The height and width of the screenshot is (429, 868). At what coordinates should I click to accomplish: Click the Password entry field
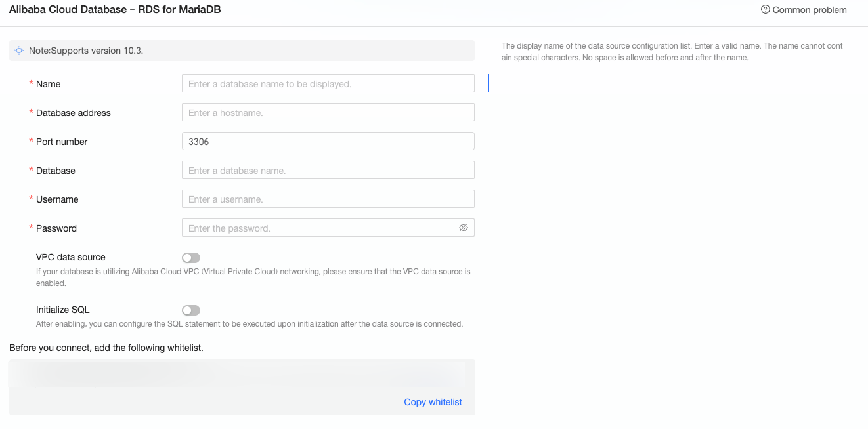coord(318,228)
